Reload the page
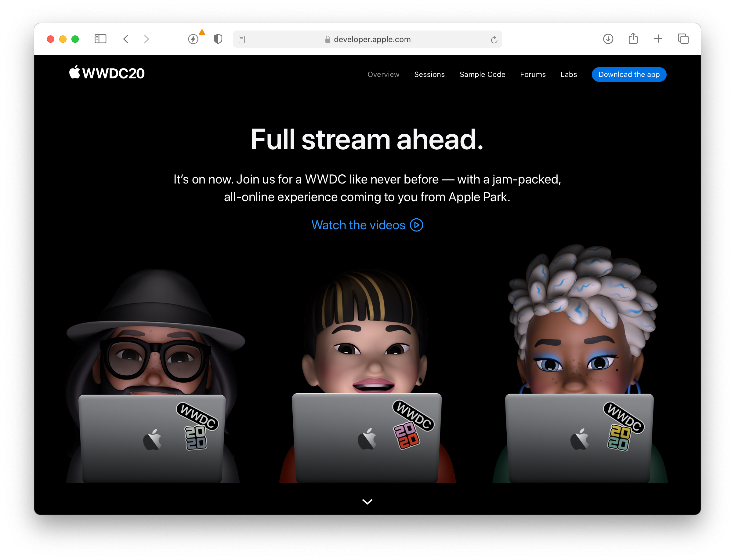Viewport: 735px width, 560px height. pyautogui.click(x=494, y=40)
